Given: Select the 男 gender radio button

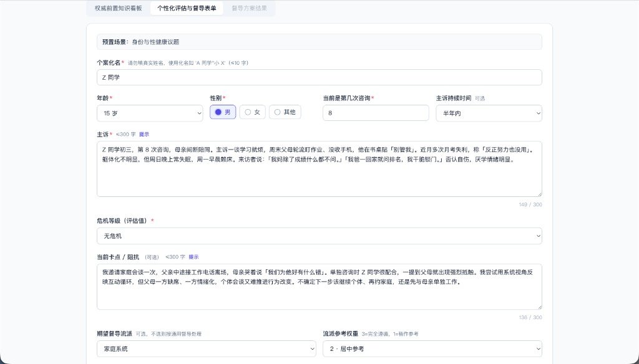Looking at the screenshot, I should click(223, 112).
